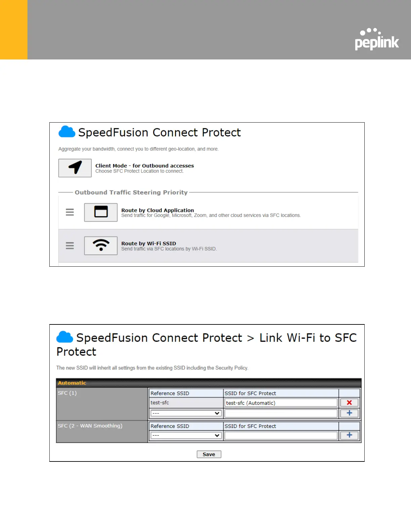
Task: Click the Peplink logo in header
Action: pyautogui.click(x=377, y=39)
